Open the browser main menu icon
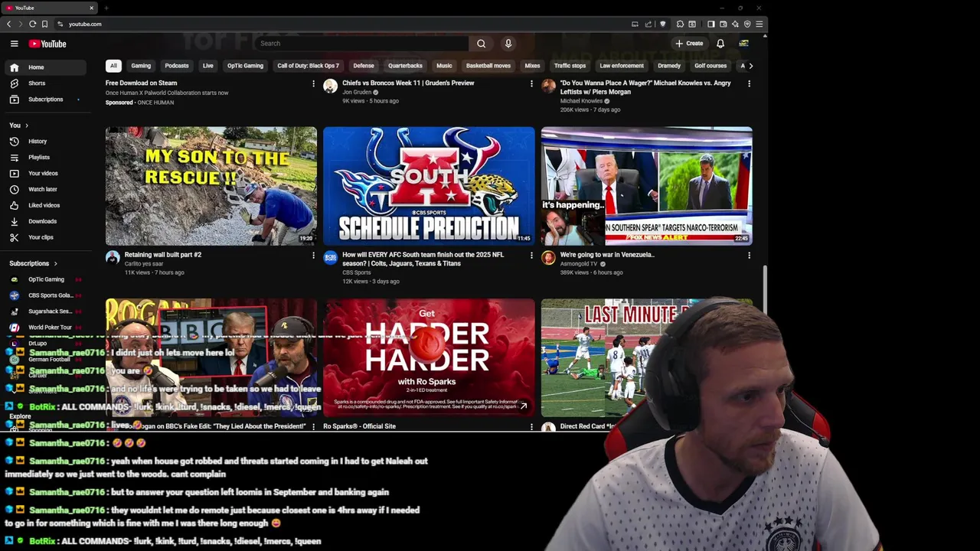Screen dimensions: 980x551 (x=759, y=24)
